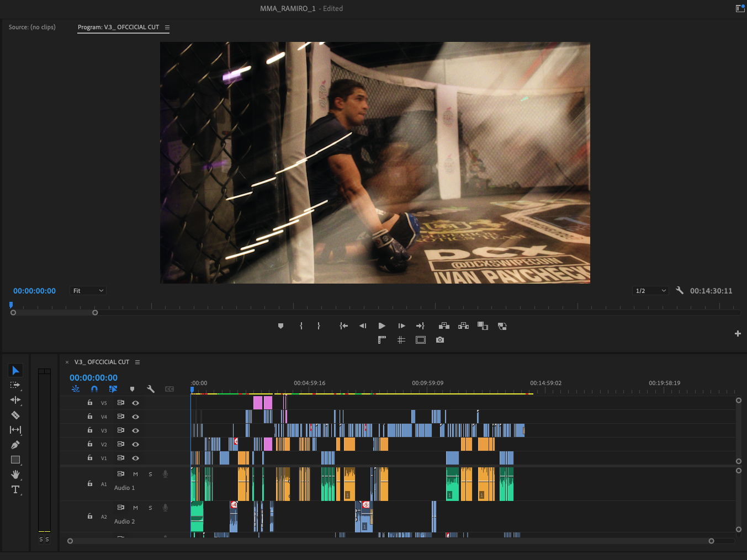Screen dimensions: 747x560
Task: Hide track V1 output eye
Action: click(x=135, y=458)
